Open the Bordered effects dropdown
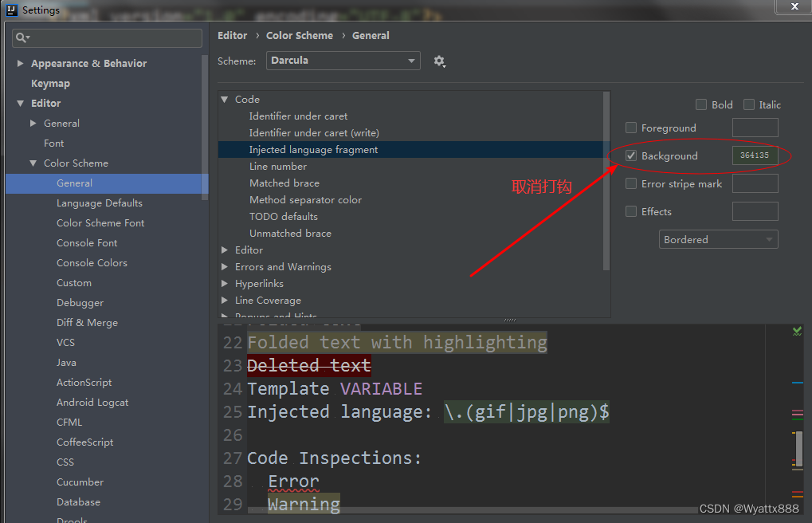The height and width of the screenshot is (523, 812). coord(718,238)
